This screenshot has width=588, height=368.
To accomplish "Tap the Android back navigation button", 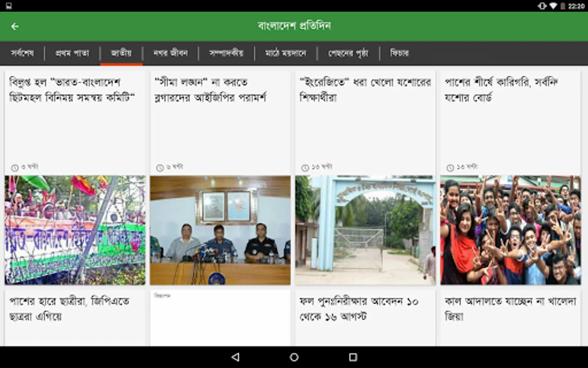I will tap(235, 357).
